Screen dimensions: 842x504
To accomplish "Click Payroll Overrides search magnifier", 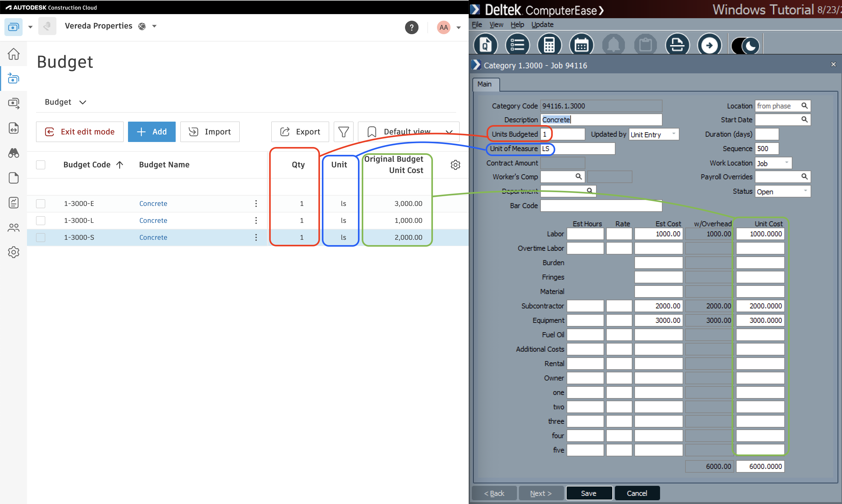I will point(804,176).
